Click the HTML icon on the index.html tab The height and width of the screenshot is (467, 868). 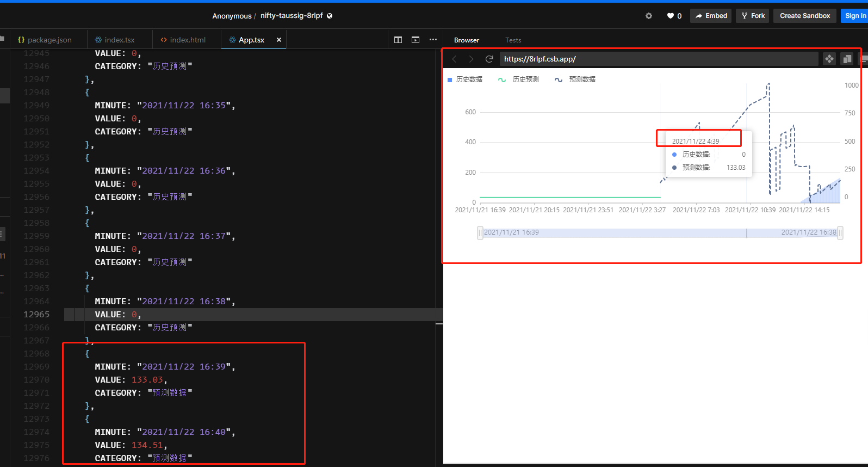[164, 40]
